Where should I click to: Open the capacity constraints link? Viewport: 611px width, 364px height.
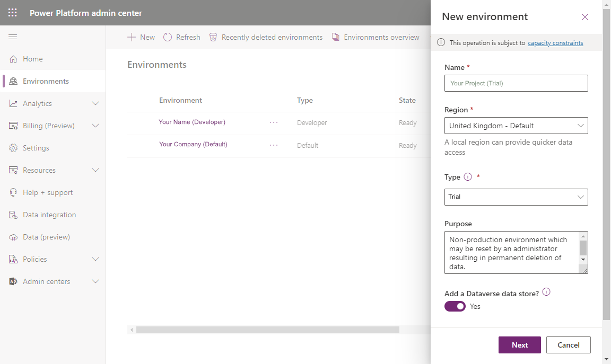click(555, 42)
